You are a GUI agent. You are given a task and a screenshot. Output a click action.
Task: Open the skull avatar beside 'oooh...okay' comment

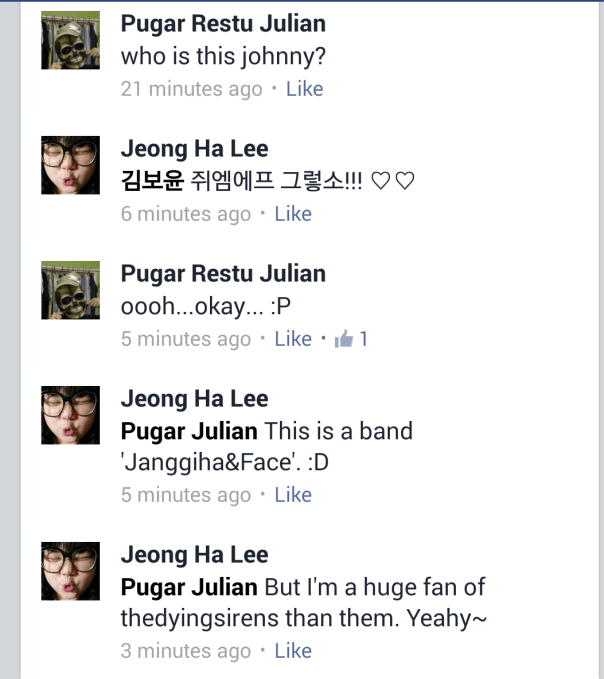click(x=70, y=290)
